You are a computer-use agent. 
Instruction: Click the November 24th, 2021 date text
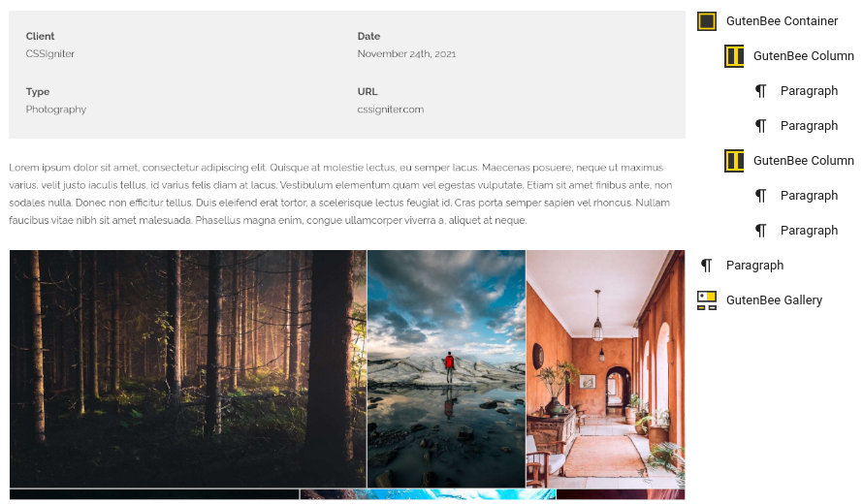(x=406, y=53)
